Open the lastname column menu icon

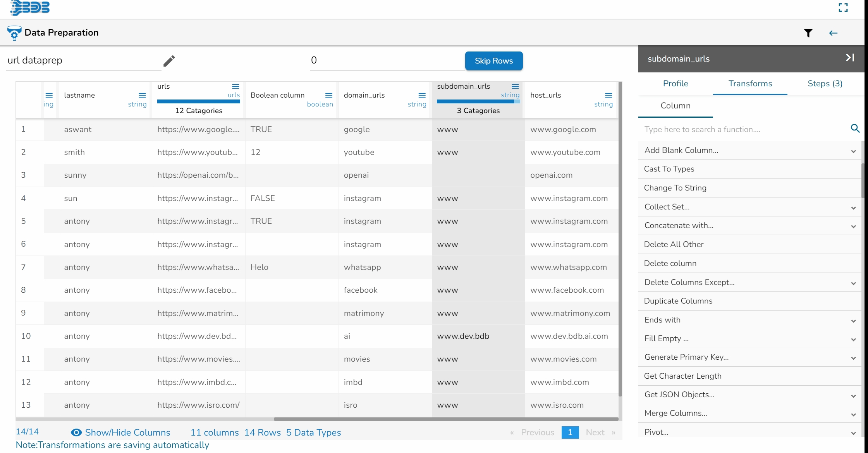pos(142,95)
